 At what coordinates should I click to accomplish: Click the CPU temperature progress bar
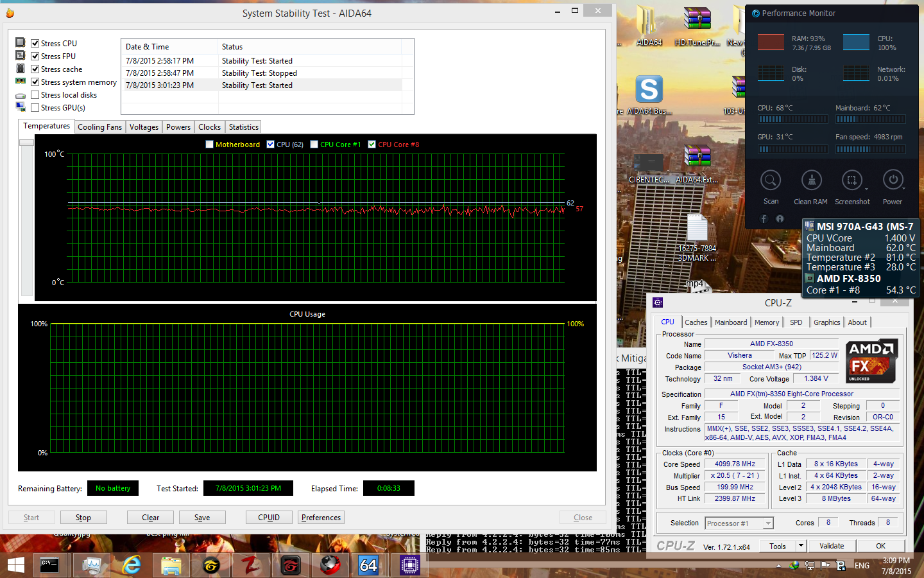pos(792,119)
